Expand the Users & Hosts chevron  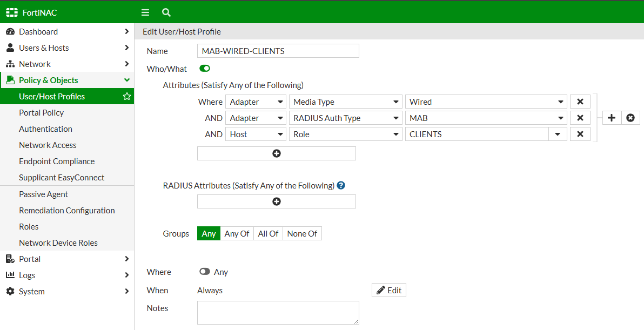[126, 48]
